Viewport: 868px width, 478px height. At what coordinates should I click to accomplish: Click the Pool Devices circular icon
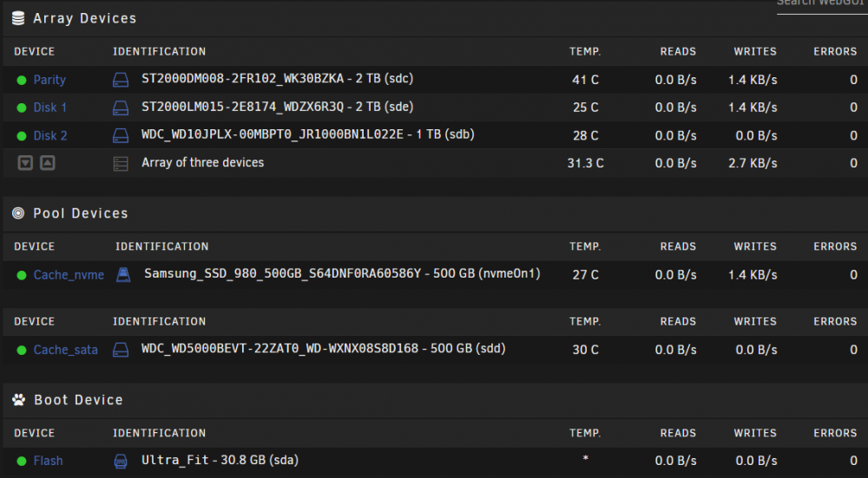click(x=18, y=213)
